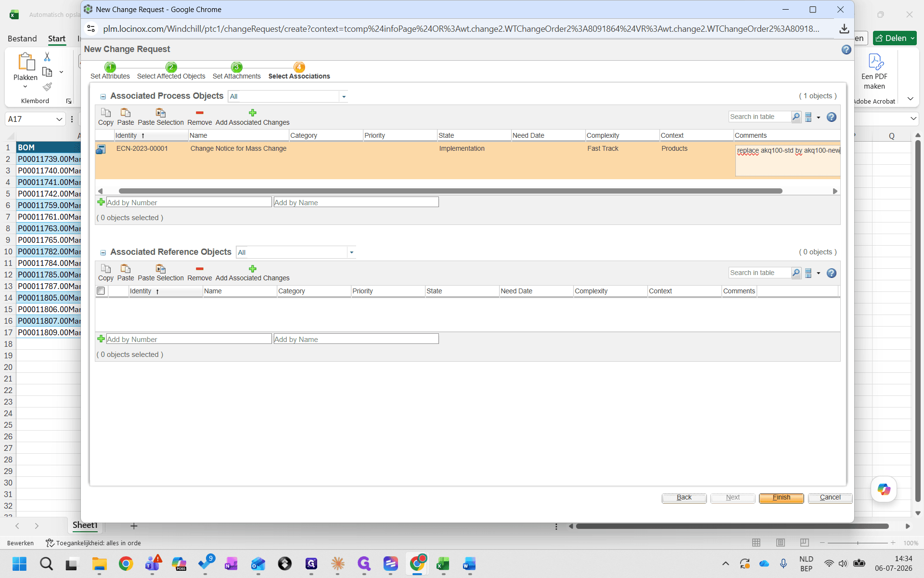924x578 pixels.
Task: Click horizontal scrollbar of Process Objects table
Action: coord(450,191)
